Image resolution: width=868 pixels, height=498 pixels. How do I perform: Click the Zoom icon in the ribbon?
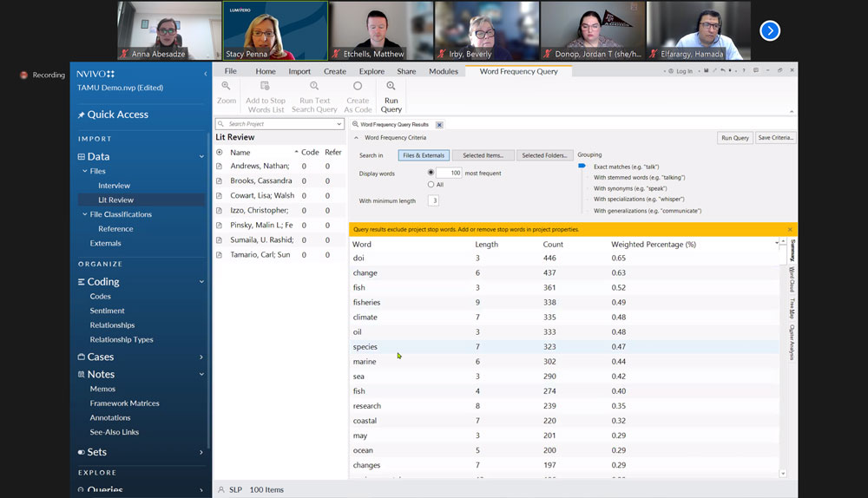[226, 87]
